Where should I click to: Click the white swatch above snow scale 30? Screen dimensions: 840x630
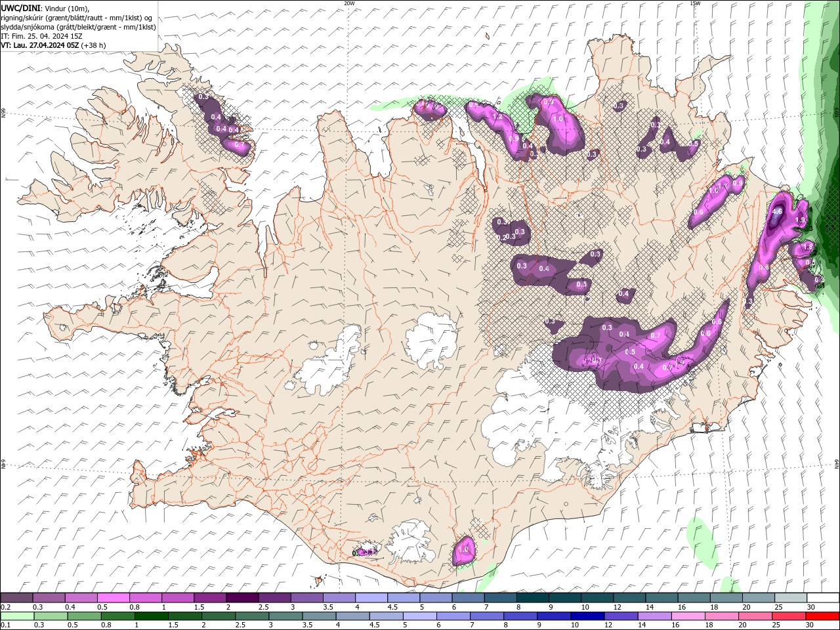tap(823, 598)
